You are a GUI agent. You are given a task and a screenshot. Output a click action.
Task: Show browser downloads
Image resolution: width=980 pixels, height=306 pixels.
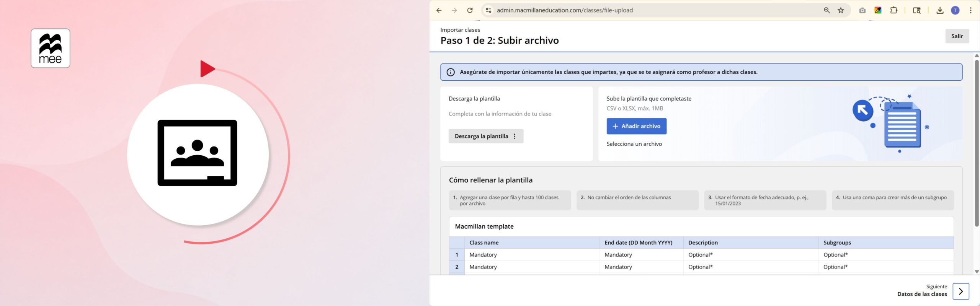coord(940,10)
